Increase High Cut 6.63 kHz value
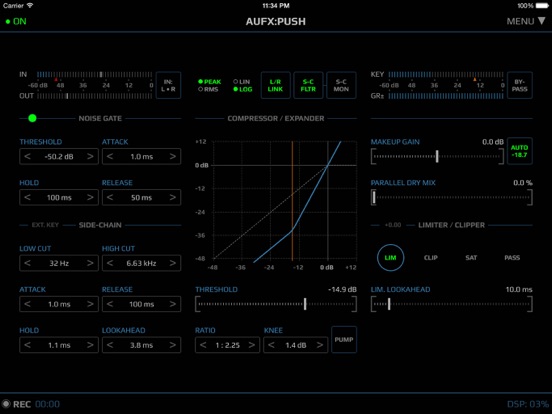Viewport: 552px width, 414px height. [173, 263]
